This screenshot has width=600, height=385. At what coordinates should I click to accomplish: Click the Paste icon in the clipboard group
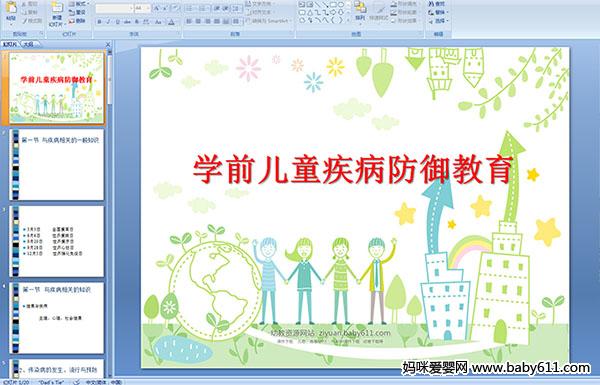coord(11,11)
